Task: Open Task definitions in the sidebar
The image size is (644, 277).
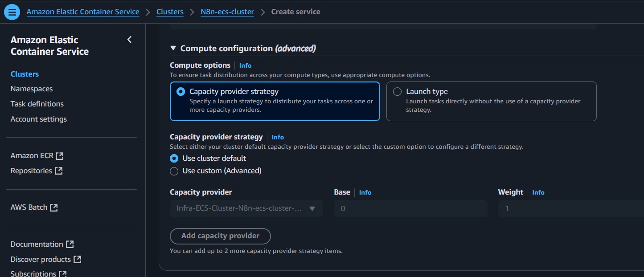Action: [x=37, y=104]
